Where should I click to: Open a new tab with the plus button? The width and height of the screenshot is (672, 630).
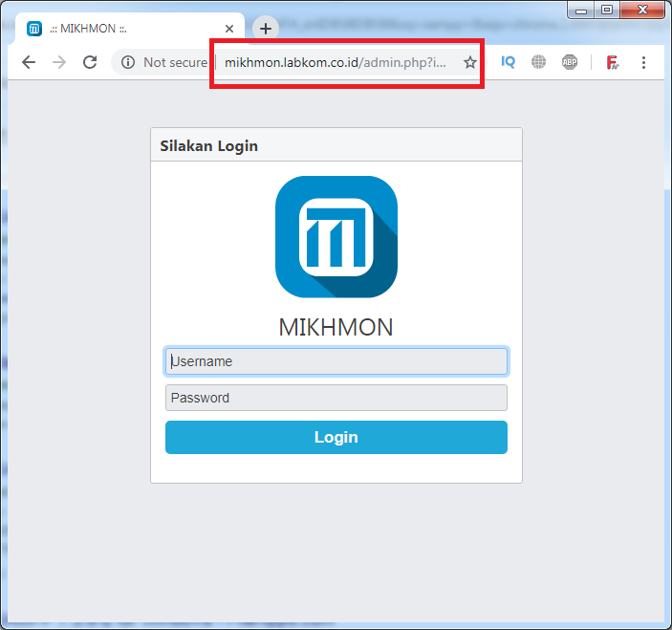click(x=266, y=29)
